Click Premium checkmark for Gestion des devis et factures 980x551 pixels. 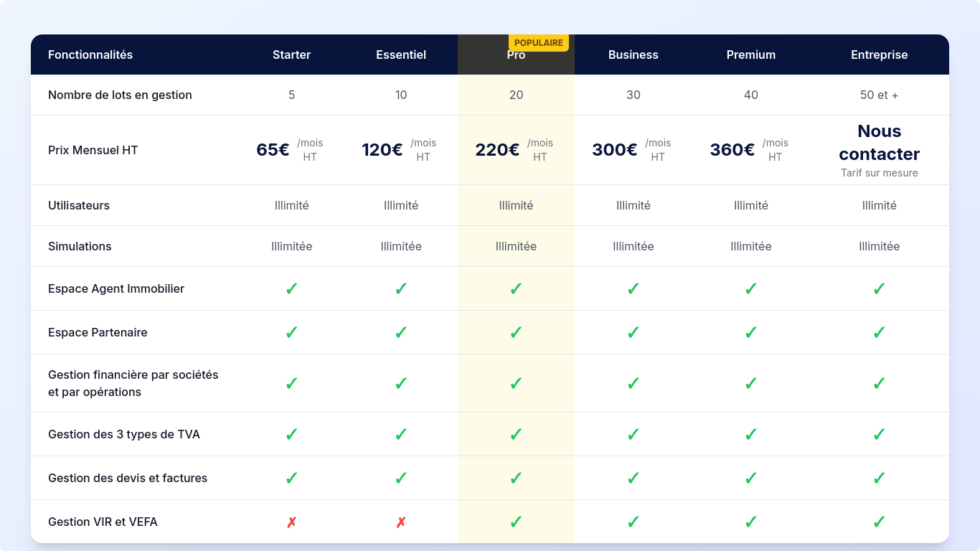click(x=750, y=479)
